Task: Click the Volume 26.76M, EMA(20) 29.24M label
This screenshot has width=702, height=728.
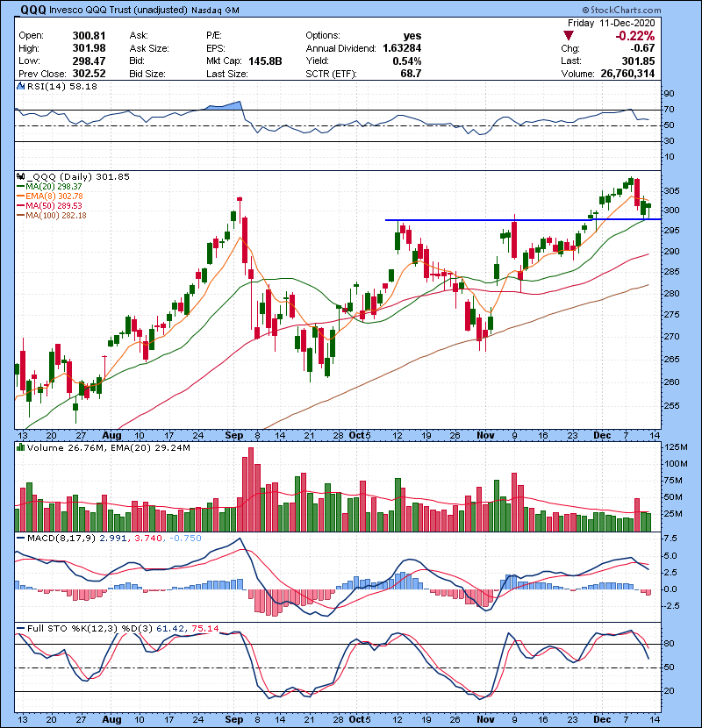Action: pyautogui.click(x=108, y=447)
